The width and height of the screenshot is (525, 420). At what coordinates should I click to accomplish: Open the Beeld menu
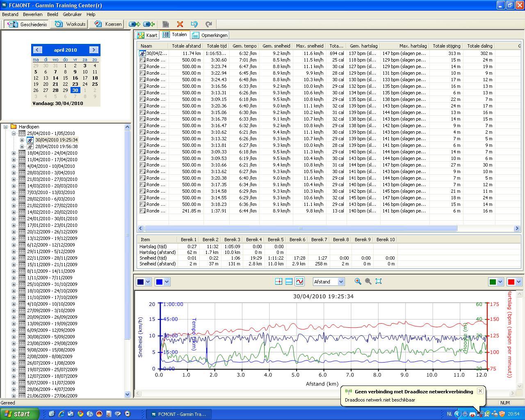pyautogui.click(x=52, y=14)
